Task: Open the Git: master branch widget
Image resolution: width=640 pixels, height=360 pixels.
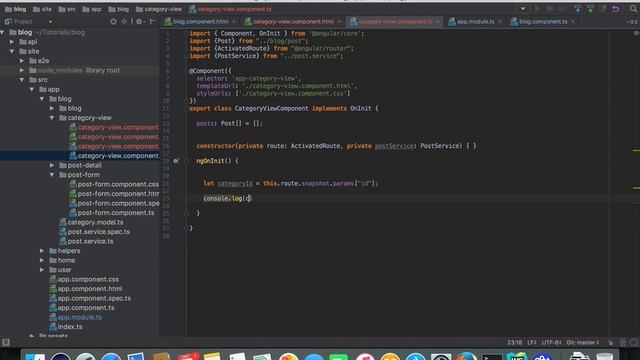Action: pyautogui.click(x=583, y=342)
